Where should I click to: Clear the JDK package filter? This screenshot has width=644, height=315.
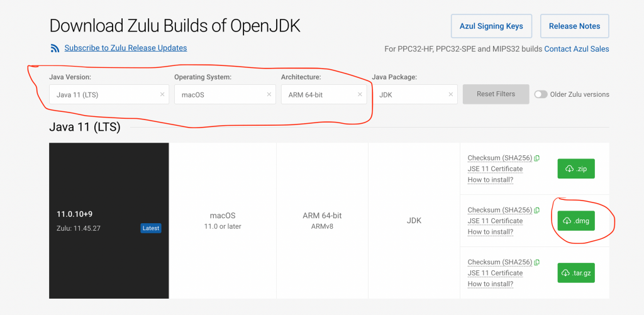[x=450, y=94]
